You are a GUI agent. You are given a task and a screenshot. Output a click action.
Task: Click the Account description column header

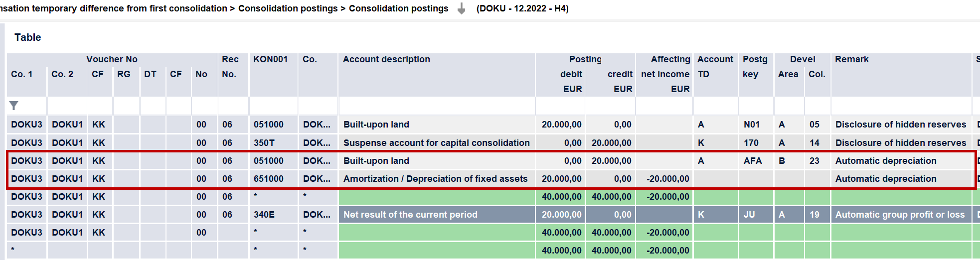click(x=386, y=59)
